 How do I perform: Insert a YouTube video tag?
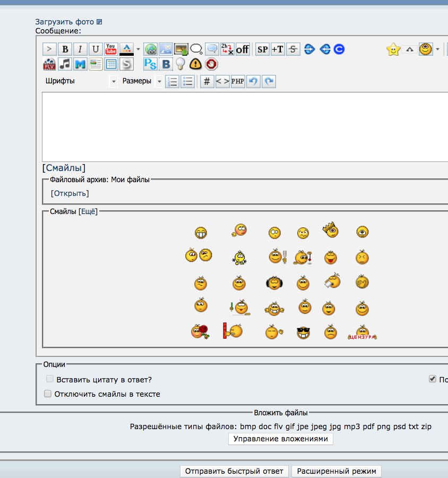tap(111, 49)
